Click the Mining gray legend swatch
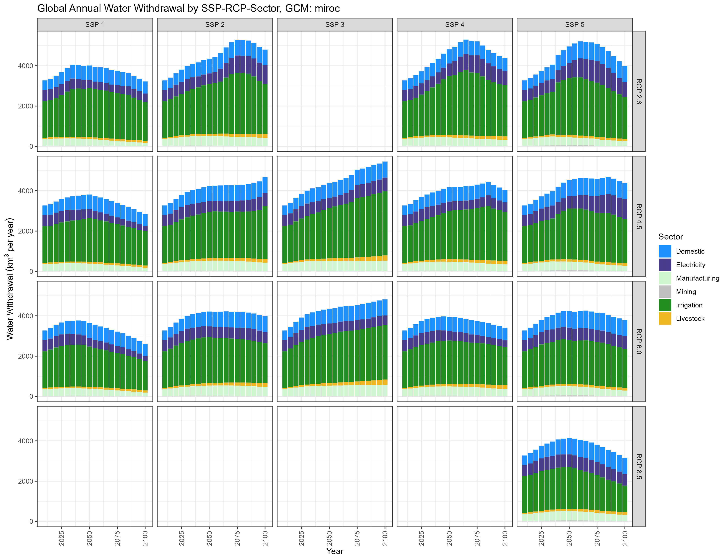This screenshot has width=728, height=560. point(665,292)
